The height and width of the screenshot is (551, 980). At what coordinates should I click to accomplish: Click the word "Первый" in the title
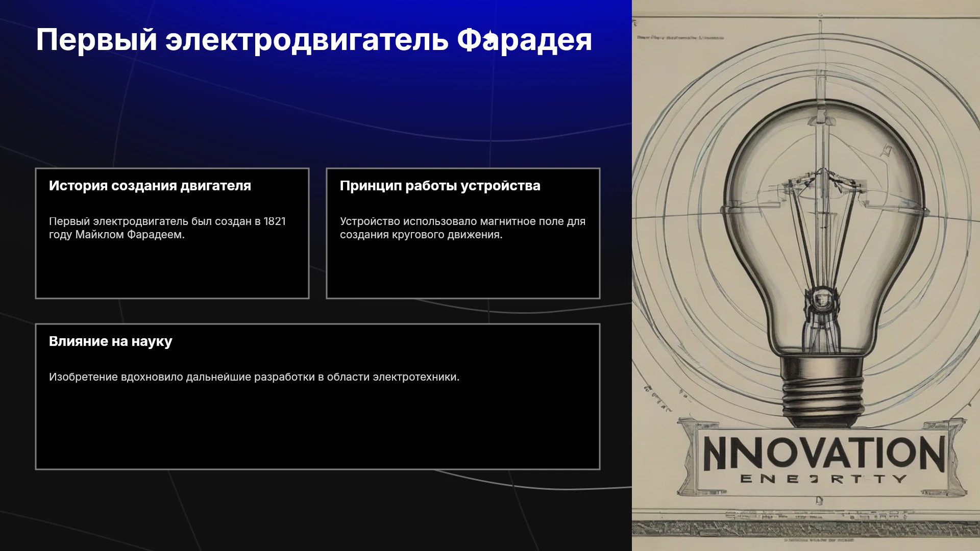click(96, 40)
